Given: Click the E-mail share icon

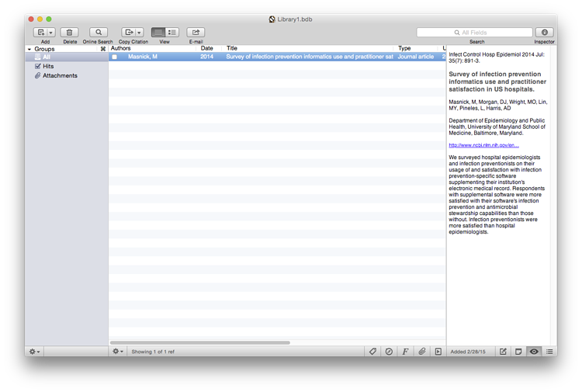Looking at the screenshot, I should 196,33.
